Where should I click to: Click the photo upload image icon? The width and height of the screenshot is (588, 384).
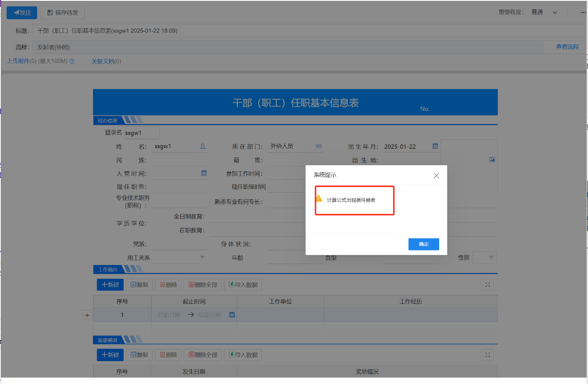[x=492, y=159]
